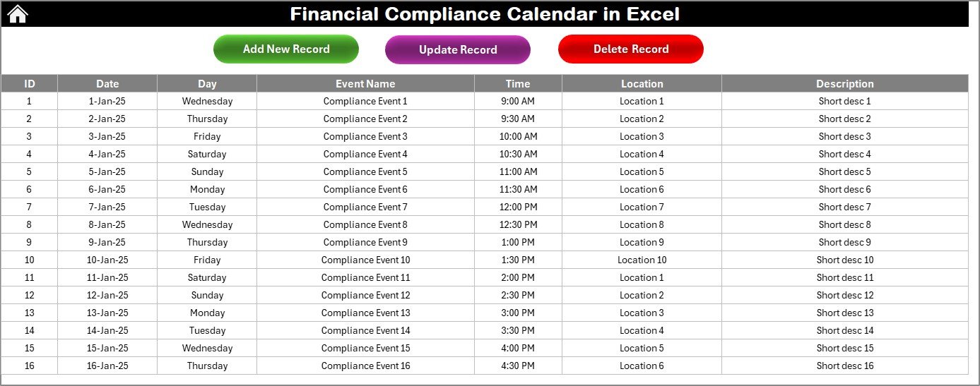The height and width of the screenshot is (386, 980).
Task: Select the Time column header
Action: (518, 83)
